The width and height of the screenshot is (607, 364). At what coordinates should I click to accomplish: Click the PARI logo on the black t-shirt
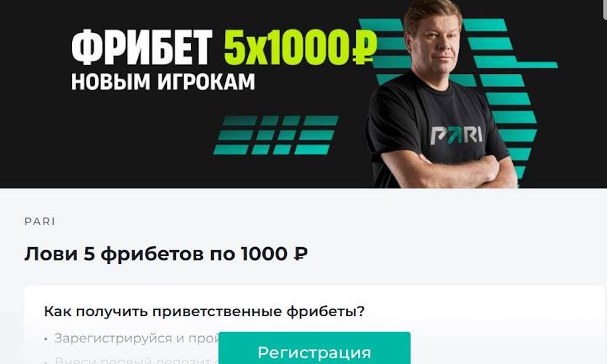coord(457,135)
